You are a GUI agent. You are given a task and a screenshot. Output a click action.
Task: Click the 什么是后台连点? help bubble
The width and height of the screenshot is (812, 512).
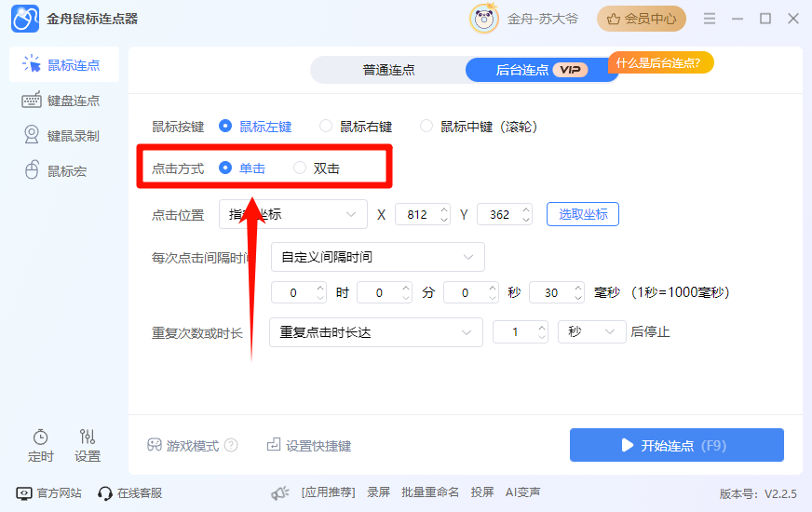(661, 62)
